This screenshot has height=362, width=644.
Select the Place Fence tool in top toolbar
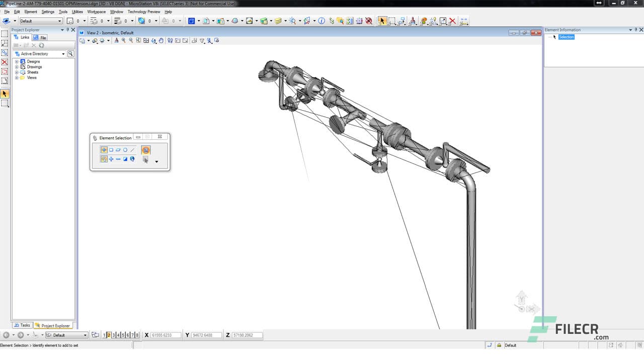pos(392,21)
